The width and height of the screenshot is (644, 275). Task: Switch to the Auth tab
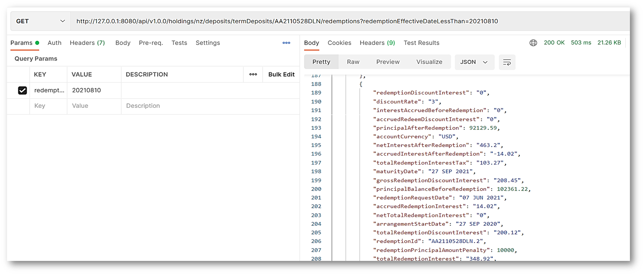tap(54, 43)
